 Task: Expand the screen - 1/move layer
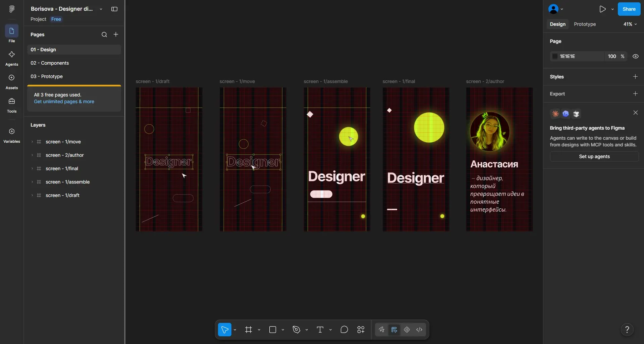(x=32, y=142)
